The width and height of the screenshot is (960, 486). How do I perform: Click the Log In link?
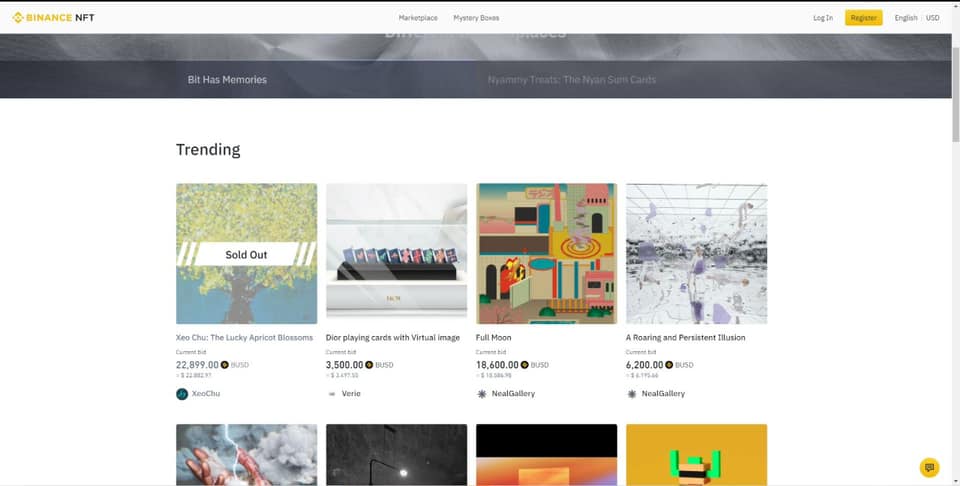(822, 18)
